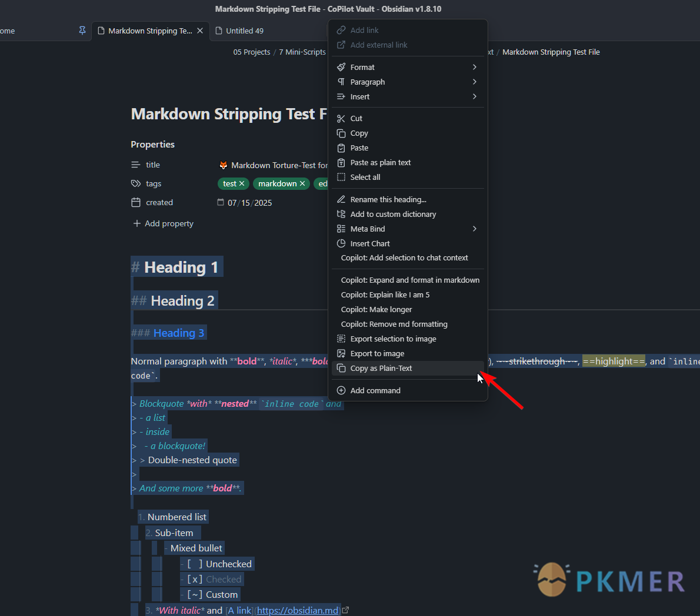Remove the markdown tag
Image resolution: width=700 pixels, height=616 pixels.
click(302, 184)
